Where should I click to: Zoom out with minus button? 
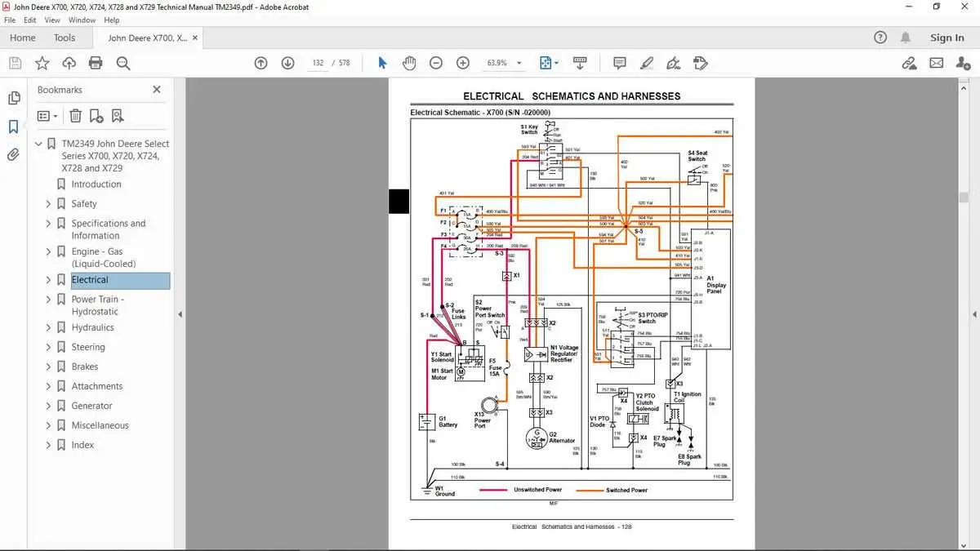(x=436, y=63)
